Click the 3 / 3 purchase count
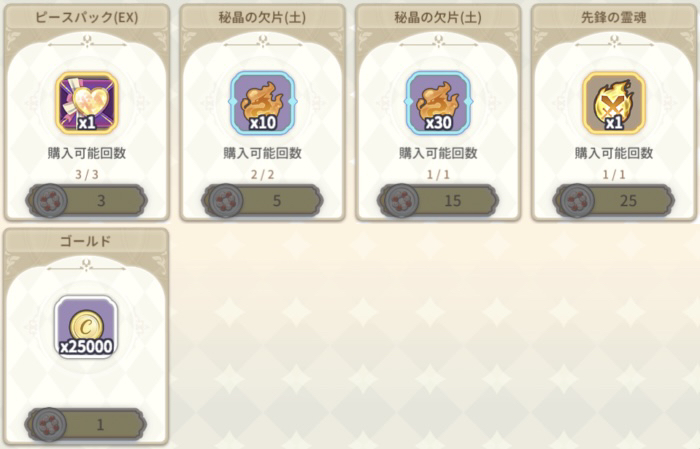 pyautogui.click(x=87, y=174)
